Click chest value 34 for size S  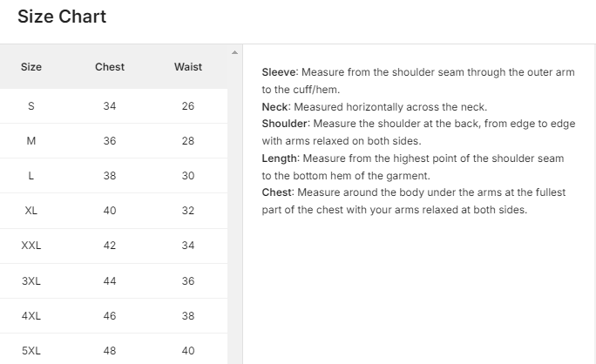pyautogui.click(x=110, y=106)
